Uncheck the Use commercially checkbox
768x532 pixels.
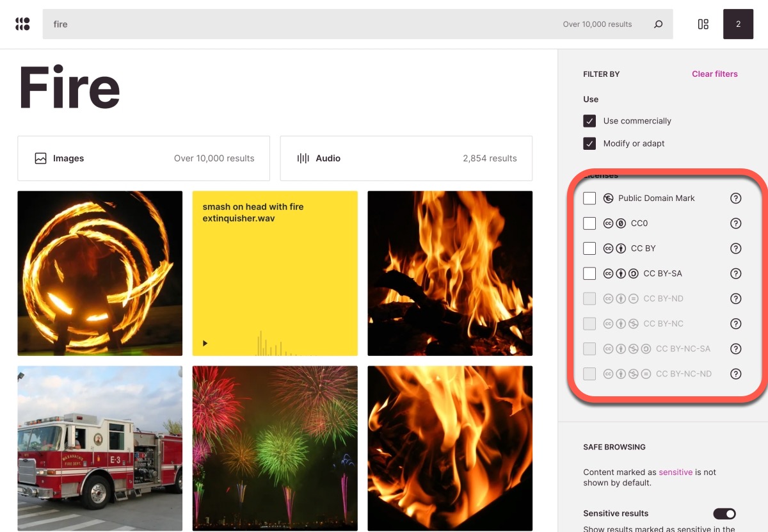coord(589,121)
